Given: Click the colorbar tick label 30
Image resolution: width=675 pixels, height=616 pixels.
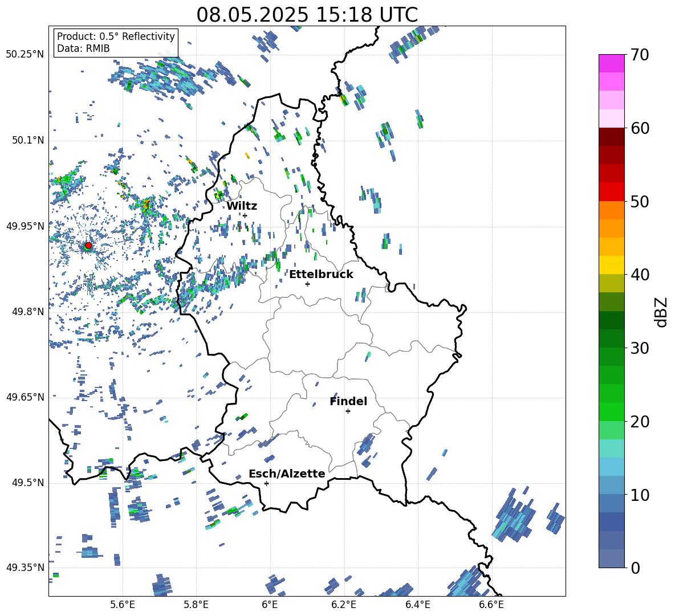Looking at the screenshot, I should click(x=640, y=348).
